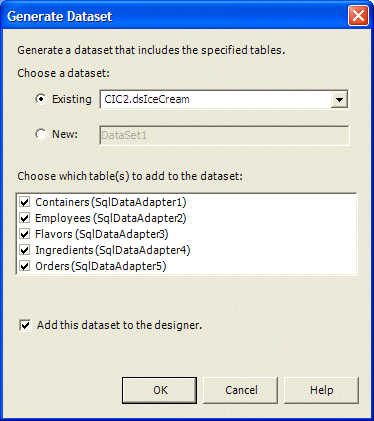Click the Cancel button

click(241, 390)
